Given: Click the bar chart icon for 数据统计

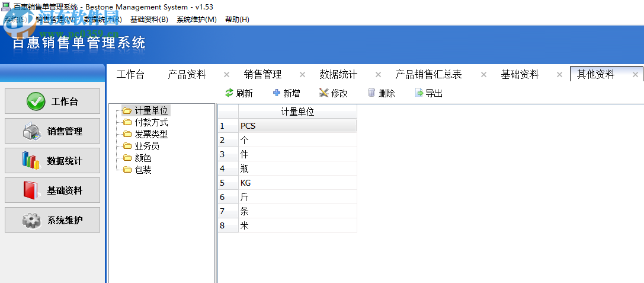Looking at the screenshot, I should pyautogui.click(x=31, y=161).
